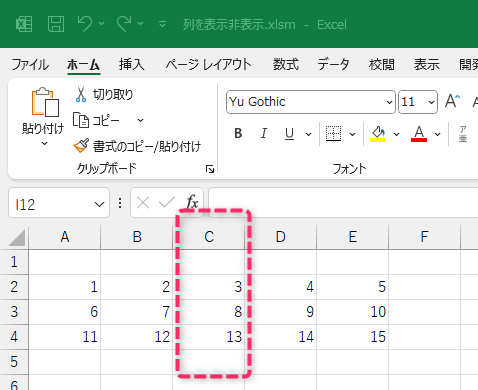
Task: Select the cell containing 14
Action: [x=281, y=337]
